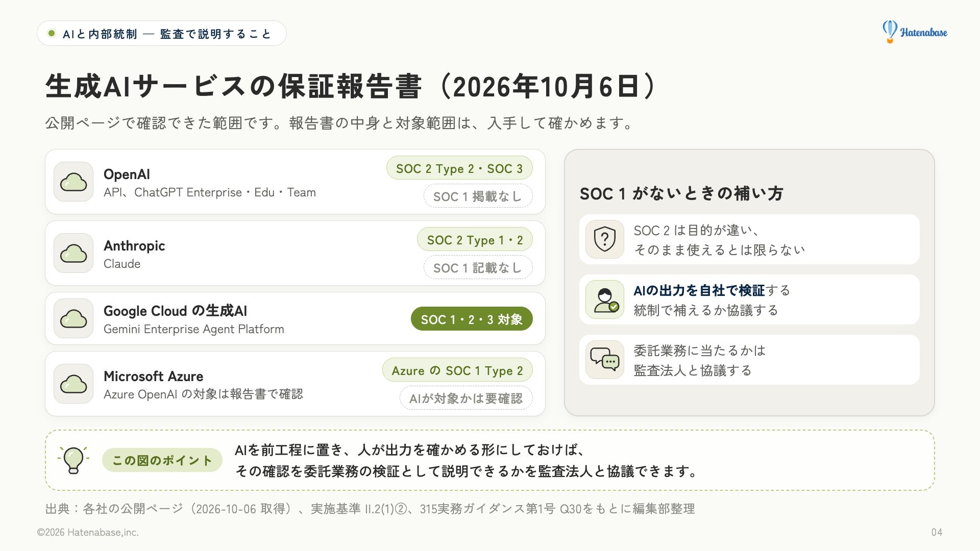Click the 'Microsoft Azure' heading

click(154, 376)
